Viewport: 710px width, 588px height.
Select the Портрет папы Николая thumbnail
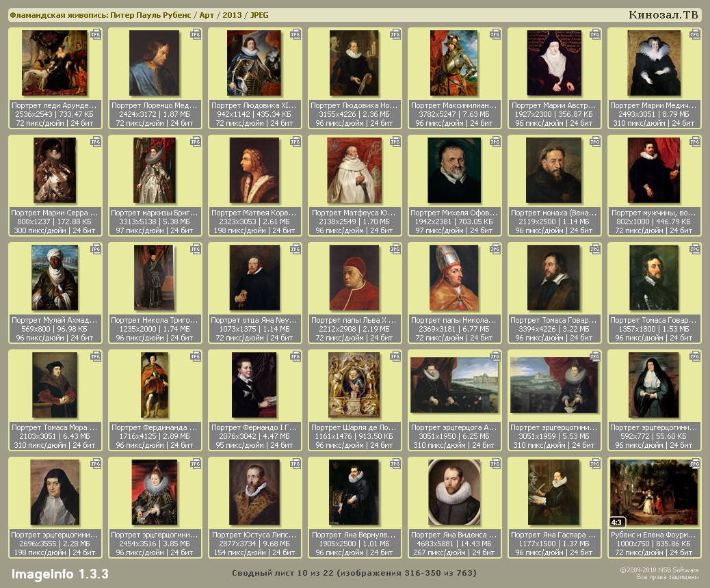454,278
